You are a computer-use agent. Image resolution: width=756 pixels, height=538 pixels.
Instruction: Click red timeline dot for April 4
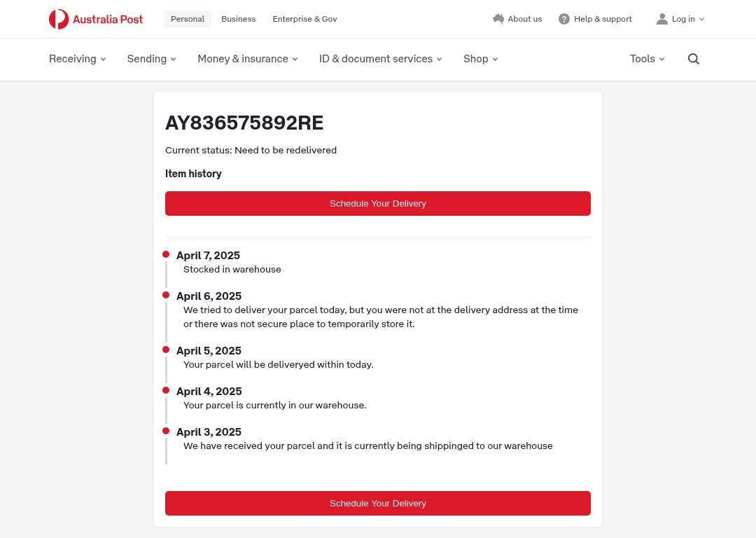point(166,390)
